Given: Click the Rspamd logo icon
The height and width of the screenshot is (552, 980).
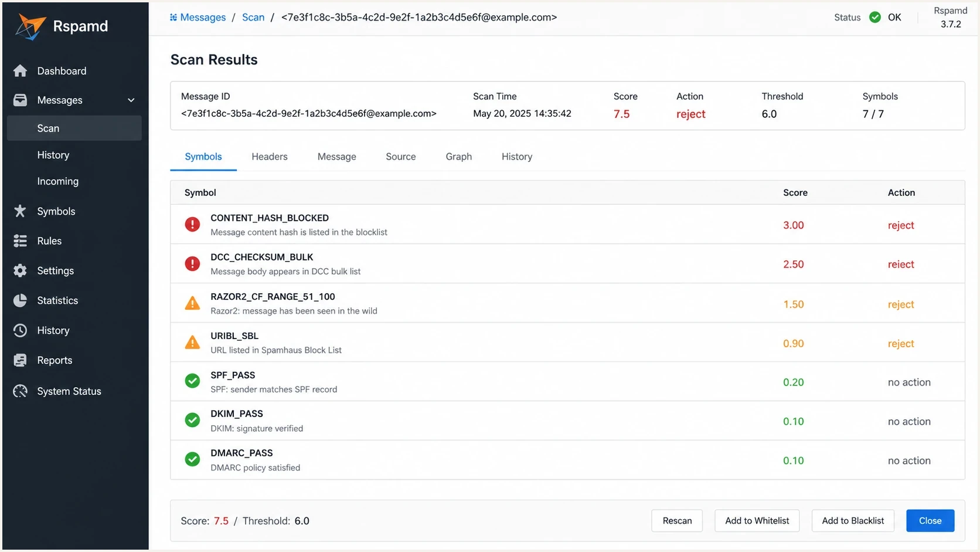Looking at the screenshot, I should click(30, 26).
